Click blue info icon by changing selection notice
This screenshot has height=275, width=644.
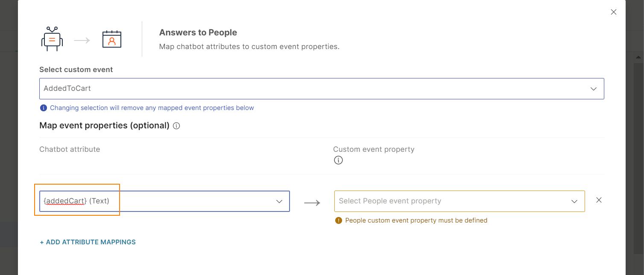pos(43,108)
